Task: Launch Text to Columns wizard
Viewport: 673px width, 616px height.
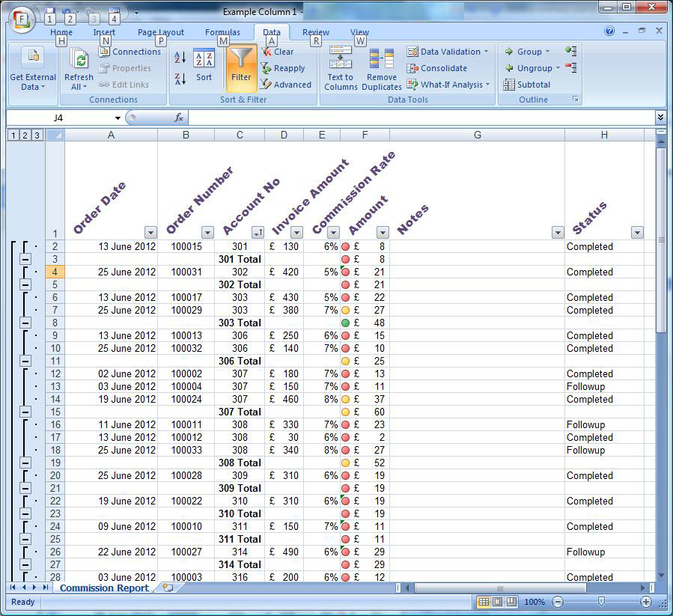Action: [341, 69]
